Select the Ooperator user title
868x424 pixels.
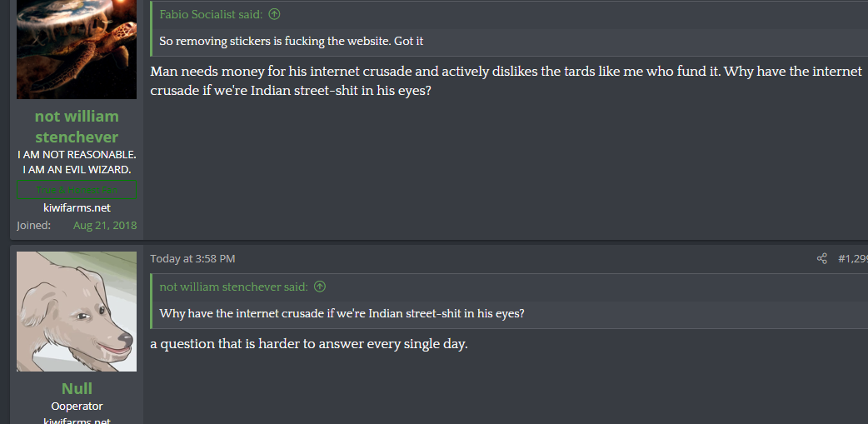(x=77, y=407)
